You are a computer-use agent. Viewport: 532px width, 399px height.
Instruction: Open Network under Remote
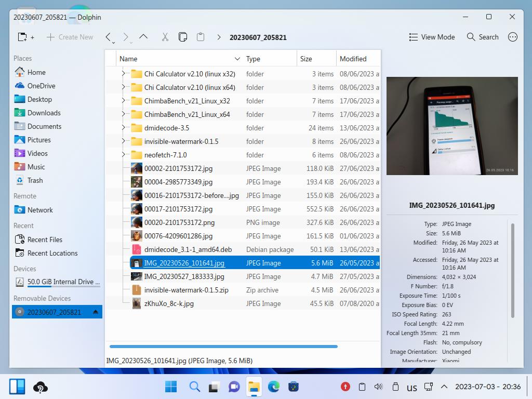pyautogui.click(x=56, y=210)
